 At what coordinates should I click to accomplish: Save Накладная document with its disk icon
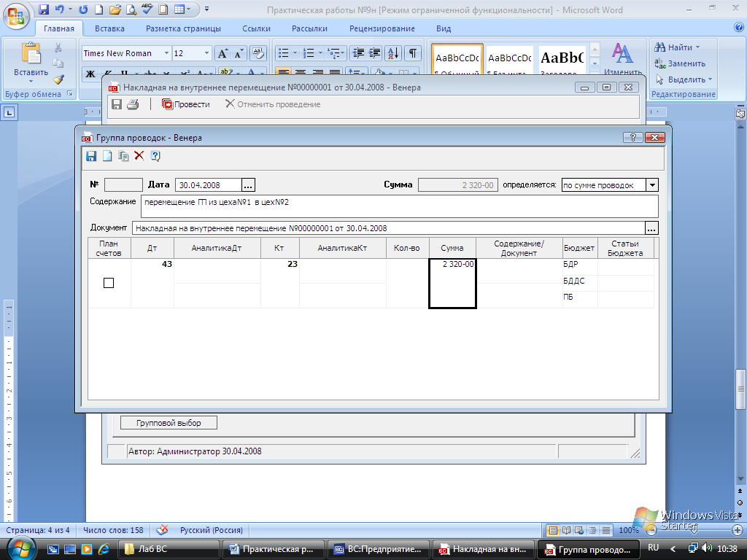tap(116, 104)
